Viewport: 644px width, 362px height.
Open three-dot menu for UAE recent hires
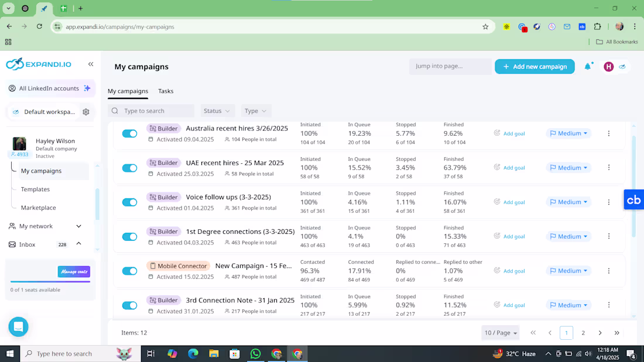[x=609, y=167]
